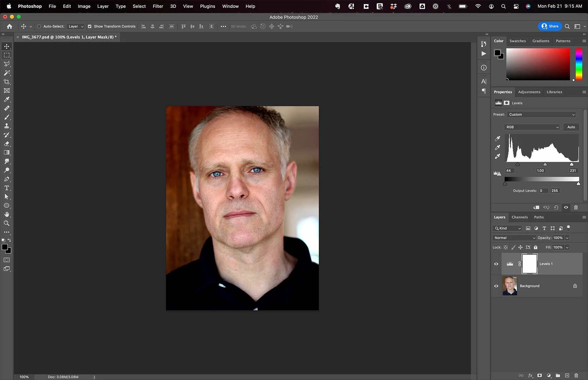Open the RGB channel dropdown

click(x=532, y=127)
